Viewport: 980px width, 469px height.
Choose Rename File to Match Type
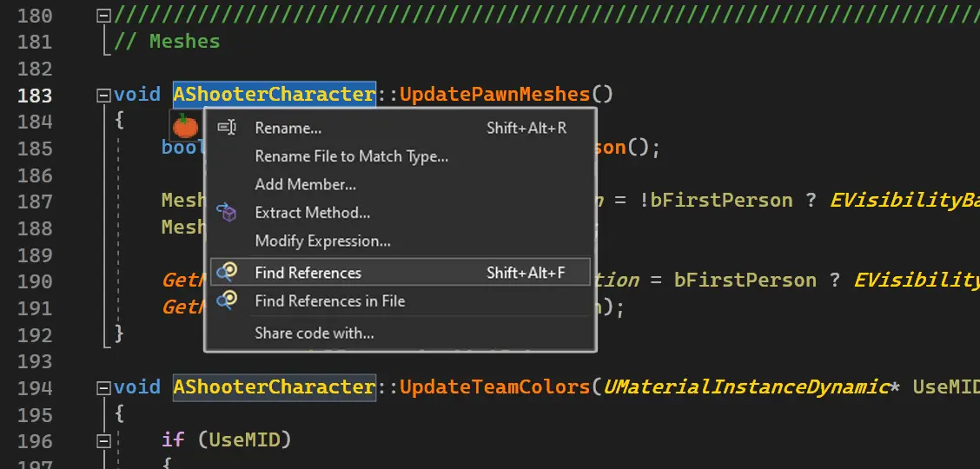pyautogui.click(x=351, y=156)
